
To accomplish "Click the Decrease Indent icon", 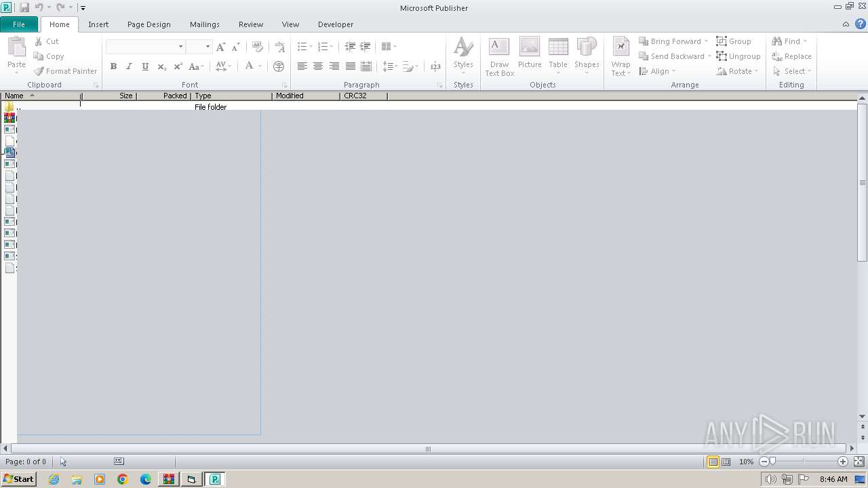I will [x=350, y=47].
